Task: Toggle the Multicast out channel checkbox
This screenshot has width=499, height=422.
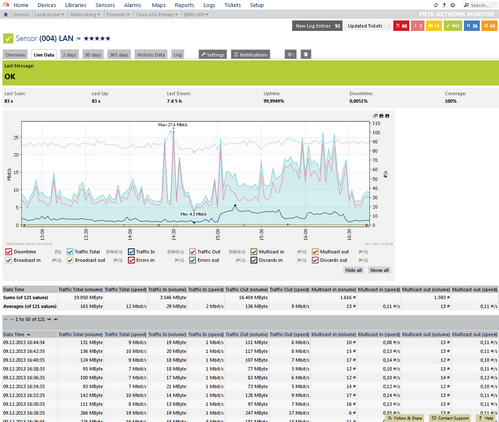Action: [315, 252]
